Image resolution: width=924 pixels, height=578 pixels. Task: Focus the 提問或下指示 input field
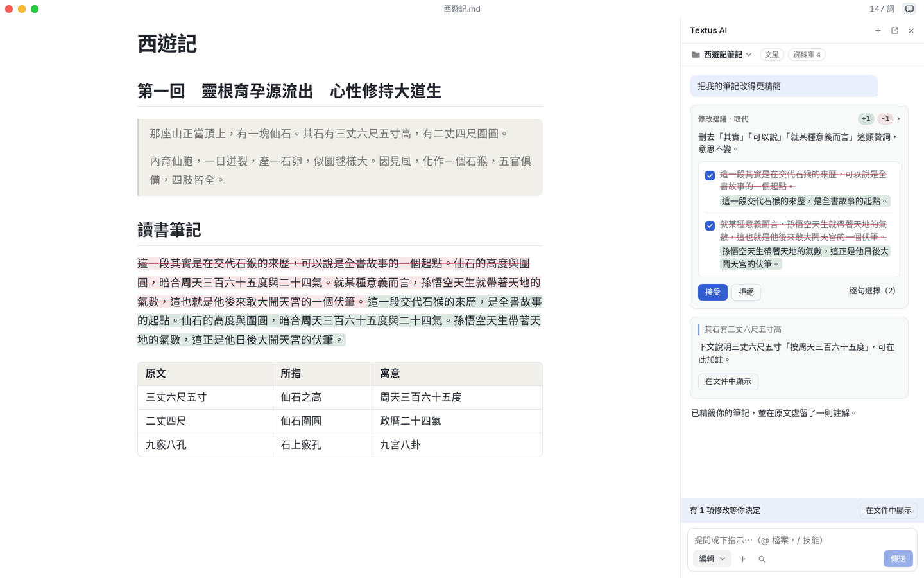tap(802, 540)
